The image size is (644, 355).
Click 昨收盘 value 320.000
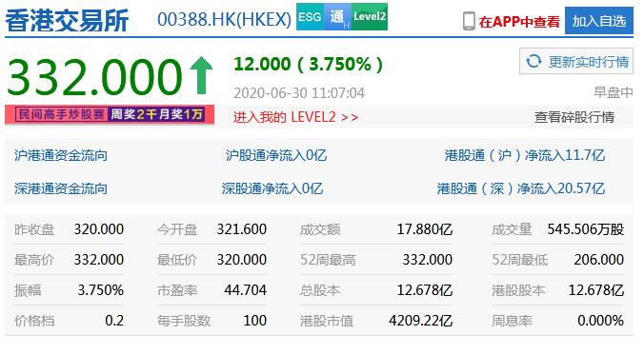(99, 229)
